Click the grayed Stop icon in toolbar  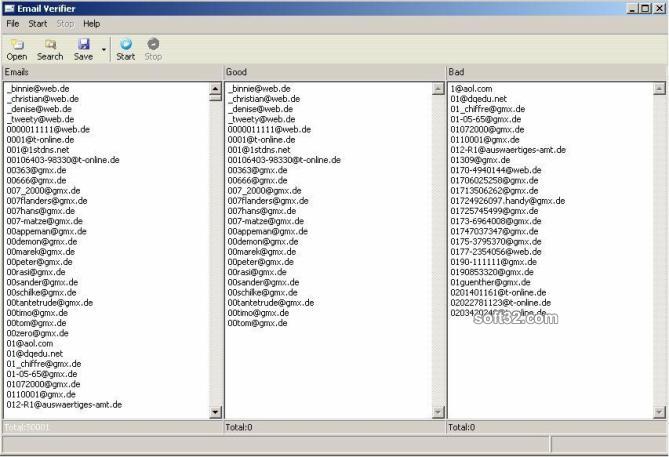[x=153, y=45]
